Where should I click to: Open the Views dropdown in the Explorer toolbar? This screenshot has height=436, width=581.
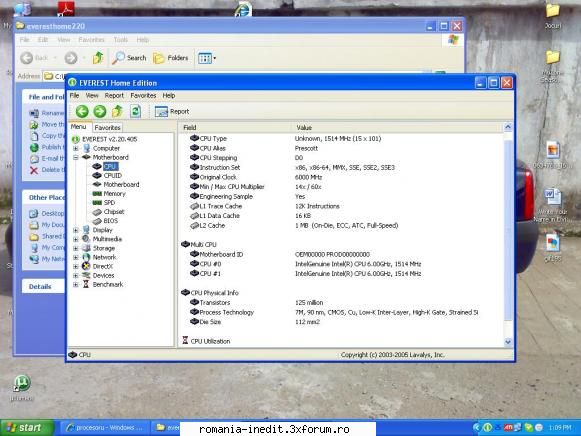(x=207, y=58)
